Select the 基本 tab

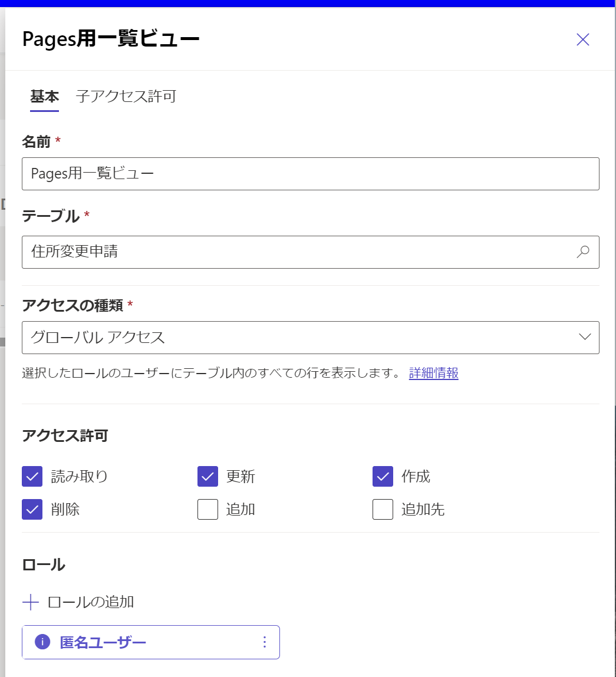coord(44,96)
